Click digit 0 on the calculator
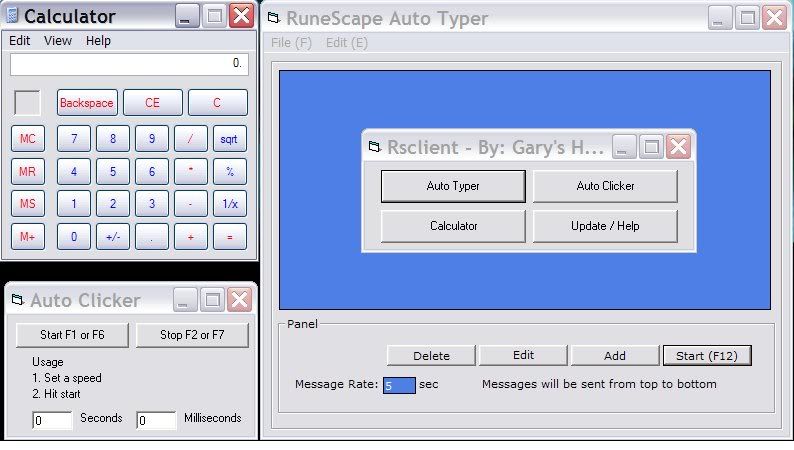 pos(74,236)
